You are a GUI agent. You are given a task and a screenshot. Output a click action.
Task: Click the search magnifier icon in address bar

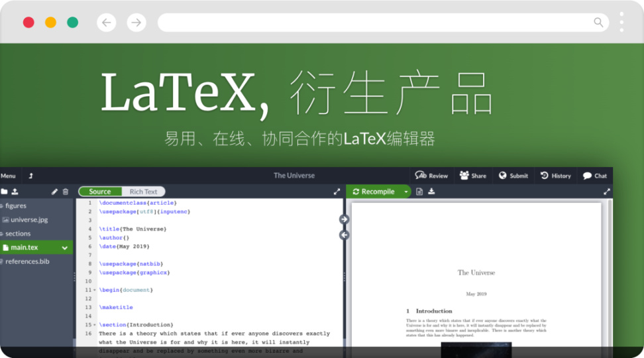pyautogui.click(x=598, y=22)
